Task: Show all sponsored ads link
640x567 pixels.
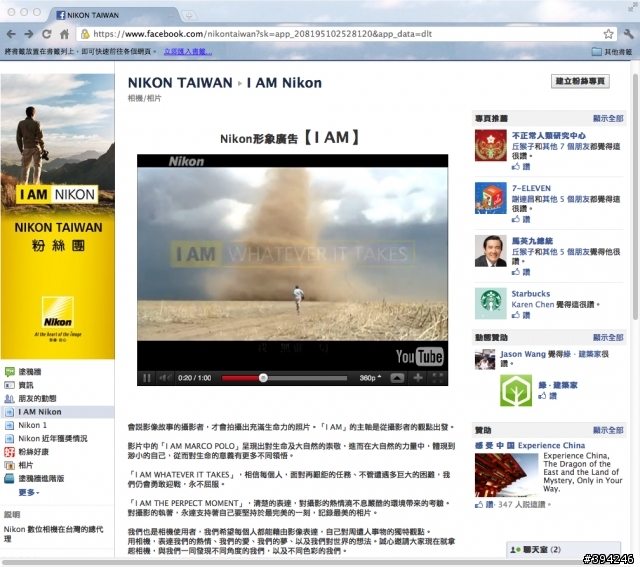Action: [608, 430]
